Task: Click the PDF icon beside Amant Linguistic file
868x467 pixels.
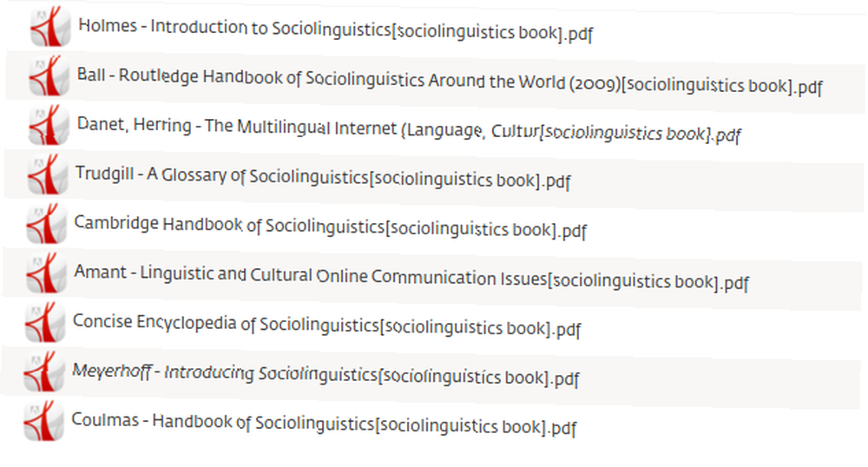Action: click(47, 273)
